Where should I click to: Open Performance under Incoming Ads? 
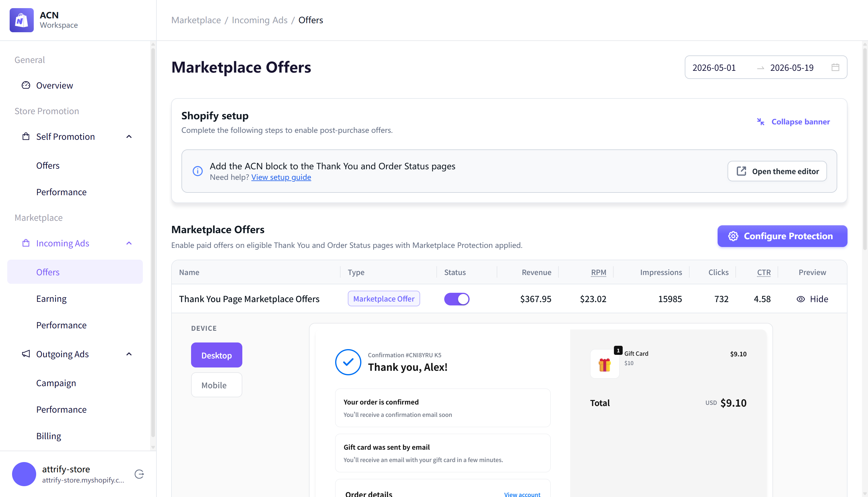(75, 325)
